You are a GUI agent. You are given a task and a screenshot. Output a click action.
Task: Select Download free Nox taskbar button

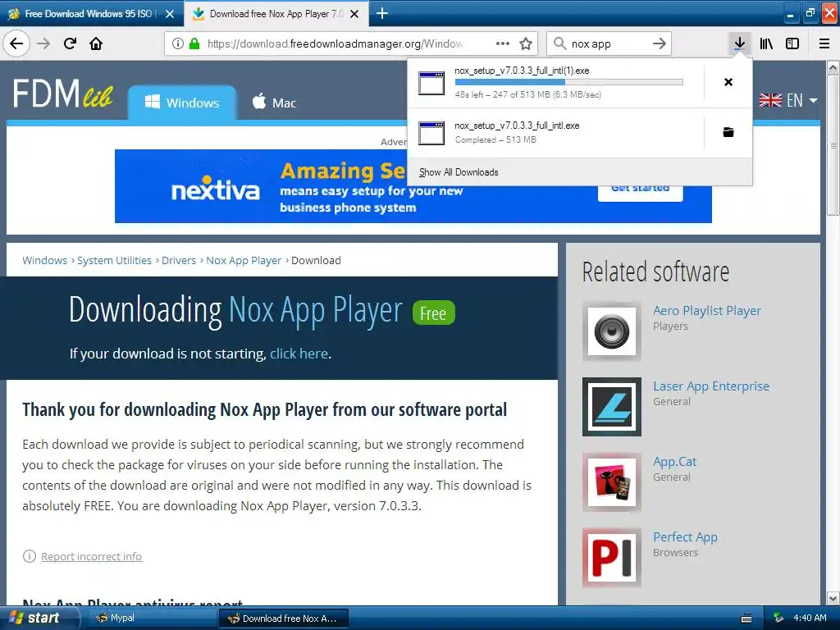(284, 619)
